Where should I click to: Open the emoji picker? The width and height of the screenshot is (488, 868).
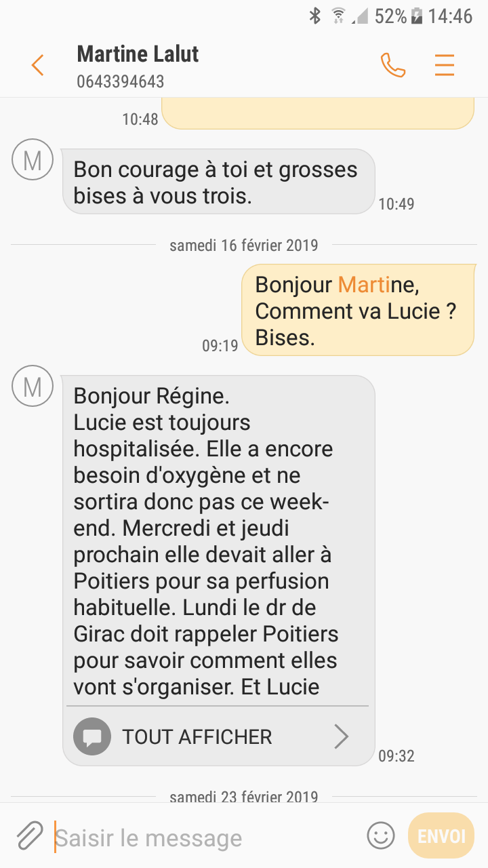[x=380, y=835]
